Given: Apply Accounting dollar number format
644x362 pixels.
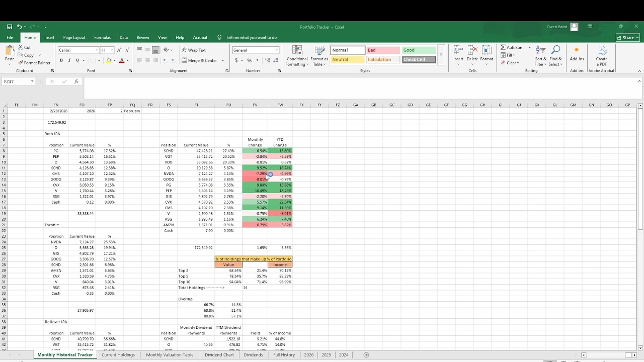Looking at the screenshot, I should [x=236, y=60].
